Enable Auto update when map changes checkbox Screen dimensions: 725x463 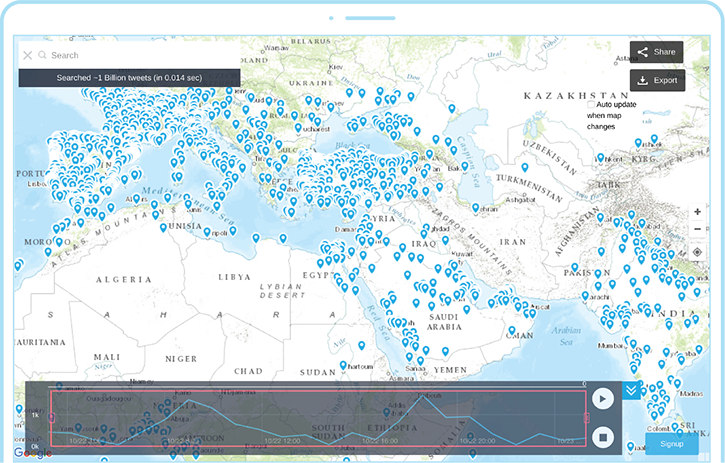591,105
